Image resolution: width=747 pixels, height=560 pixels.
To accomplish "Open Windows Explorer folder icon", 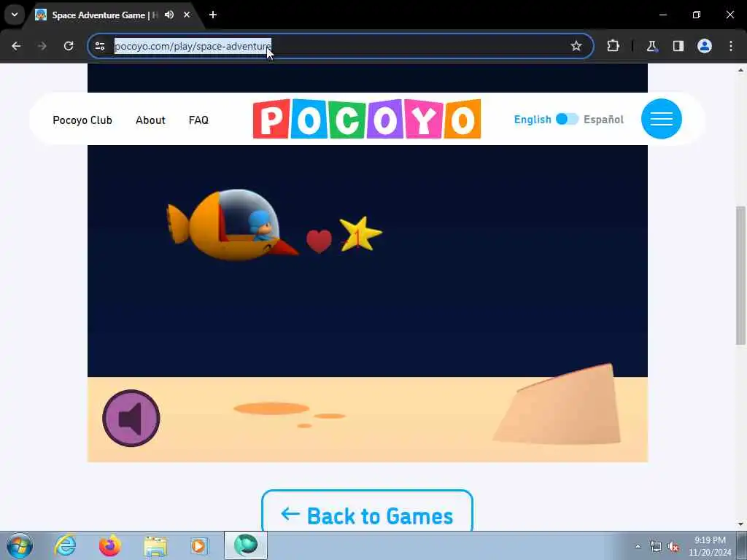I will click(156, 545).
